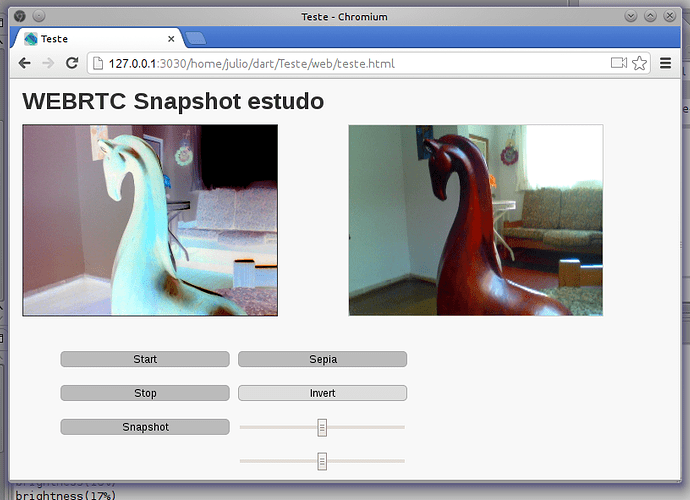The image size is (690, 500).
Task: Open a new tab with the new-tab button
Action: click(196, 38)
